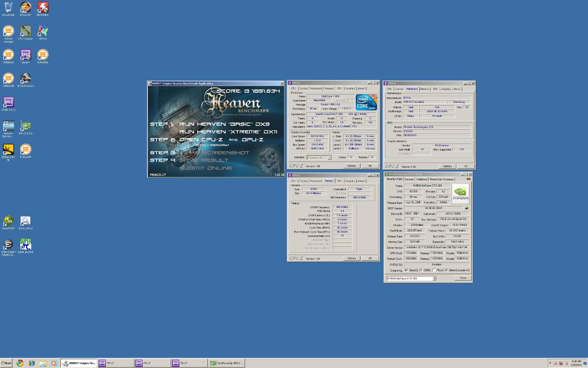Viewport: 588px width, 368px height.
Task: Select the super_pi_mod desktop shortcut
Action: (25, 246)
